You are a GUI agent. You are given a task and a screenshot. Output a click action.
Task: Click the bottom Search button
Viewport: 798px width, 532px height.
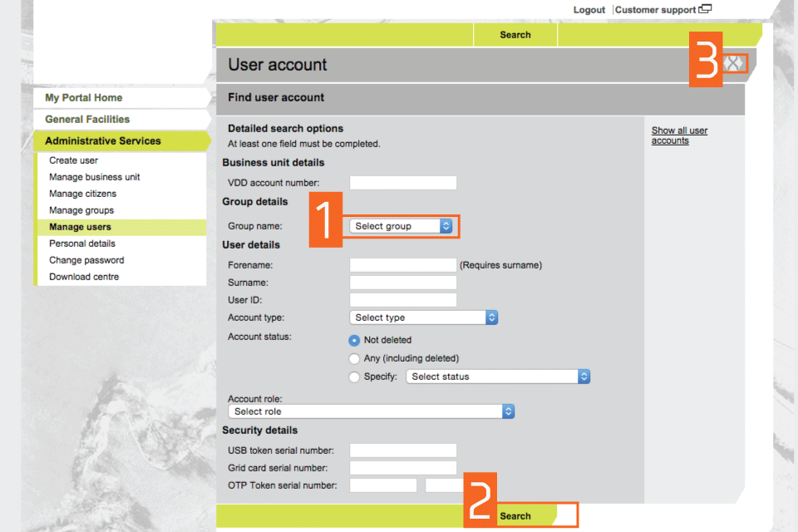(515, 516)
